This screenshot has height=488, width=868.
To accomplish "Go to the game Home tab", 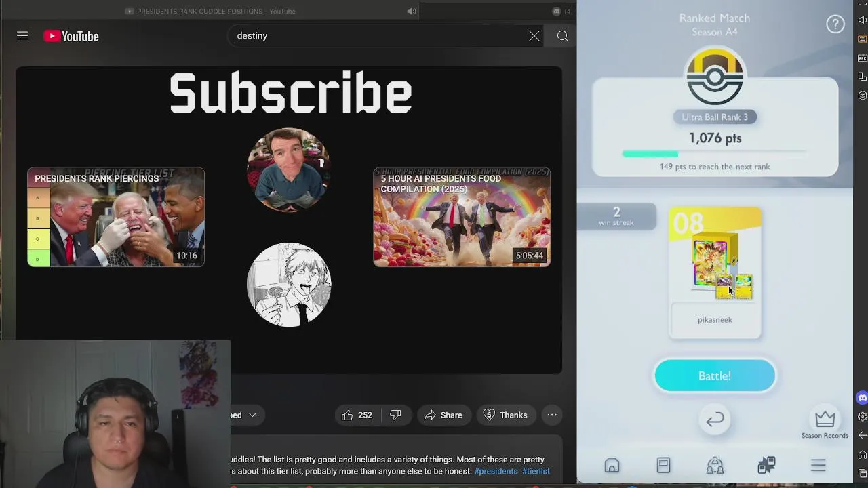I will 612,465.
